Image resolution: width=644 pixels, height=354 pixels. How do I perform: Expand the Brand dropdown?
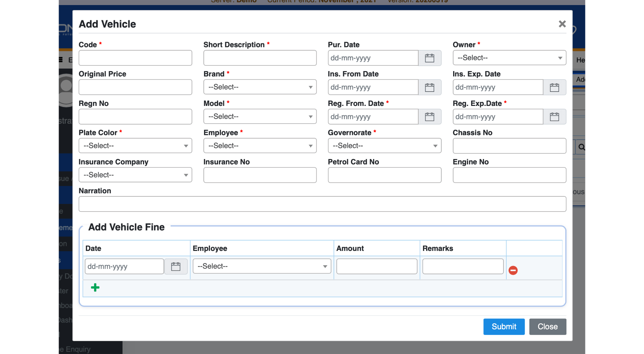pyautogui.click(x=260, y=87)
